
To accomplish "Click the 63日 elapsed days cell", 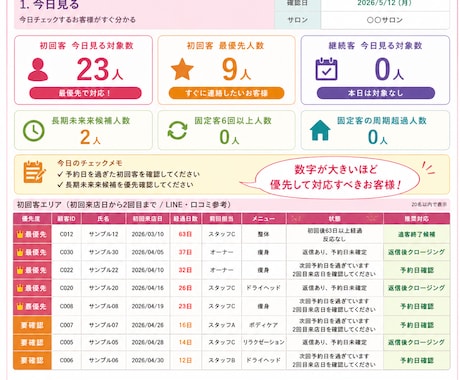I will click(x=185, y=234).
